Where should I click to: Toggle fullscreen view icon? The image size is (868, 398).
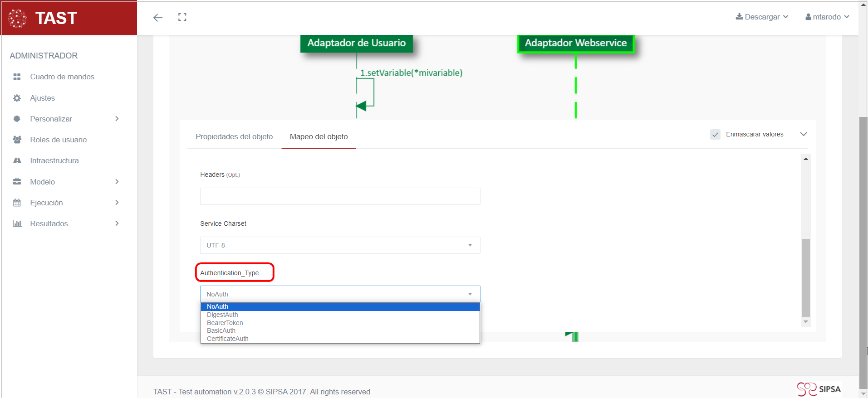[x=182, y=17]
